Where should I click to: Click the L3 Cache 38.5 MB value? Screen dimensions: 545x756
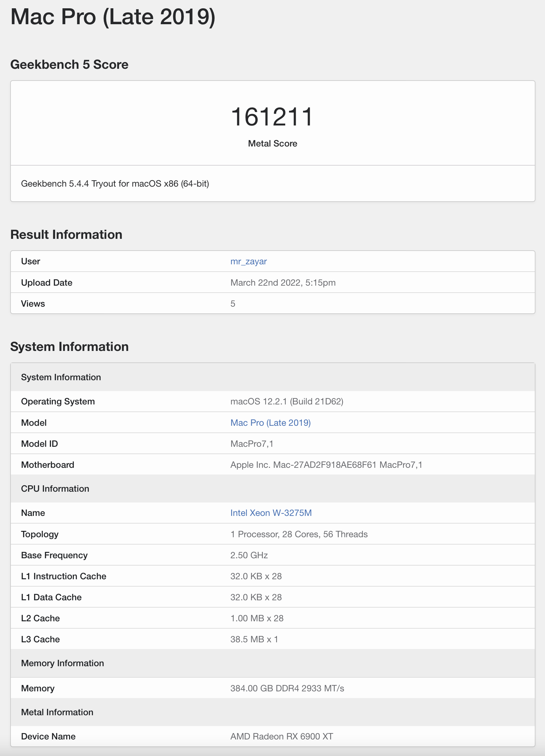click(254, 639)
